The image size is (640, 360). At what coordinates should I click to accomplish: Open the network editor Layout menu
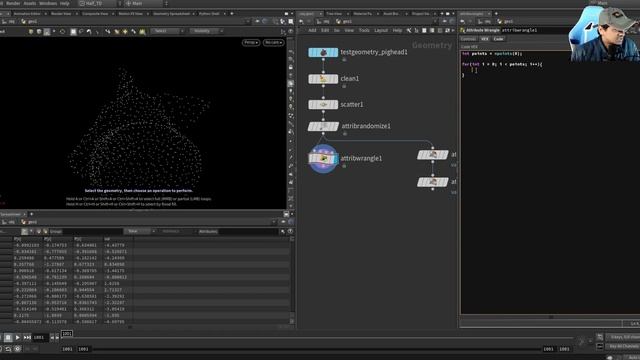click(381, 30)
